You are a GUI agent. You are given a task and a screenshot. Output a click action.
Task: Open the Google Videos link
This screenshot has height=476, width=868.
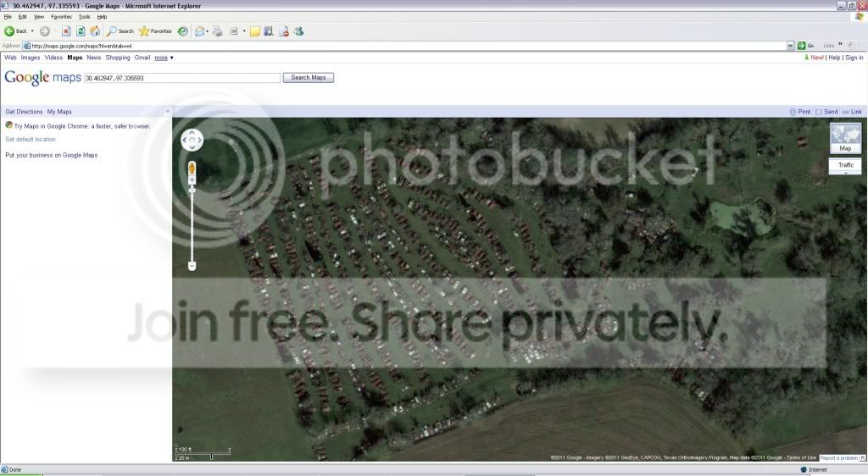point(53,58)
